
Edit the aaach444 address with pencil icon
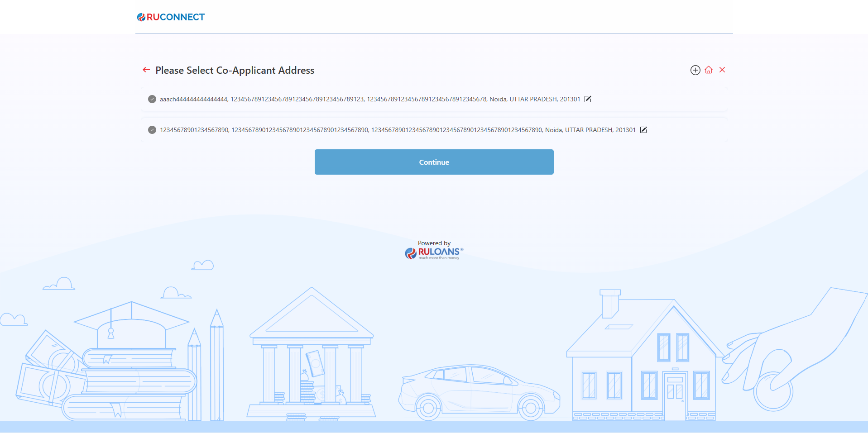pyautogui.click(x=588, y=99)
